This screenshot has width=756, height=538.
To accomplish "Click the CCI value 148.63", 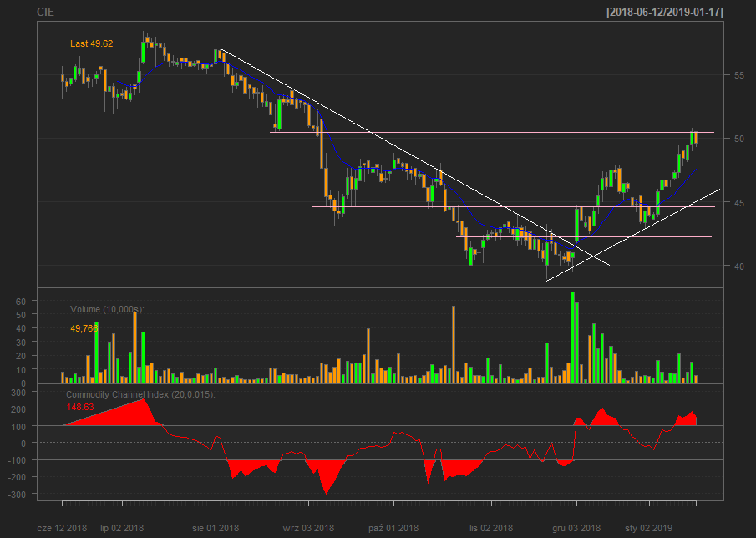I will tap(80, 407).
